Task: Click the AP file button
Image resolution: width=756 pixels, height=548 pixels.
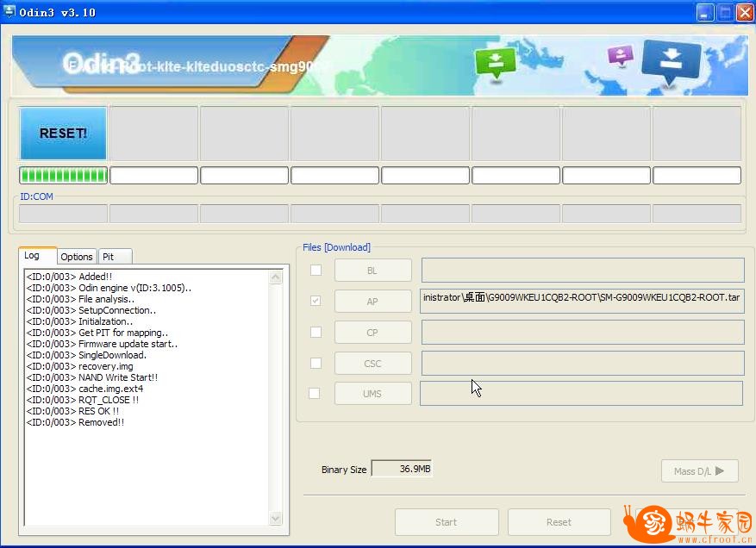Action: 373,302
